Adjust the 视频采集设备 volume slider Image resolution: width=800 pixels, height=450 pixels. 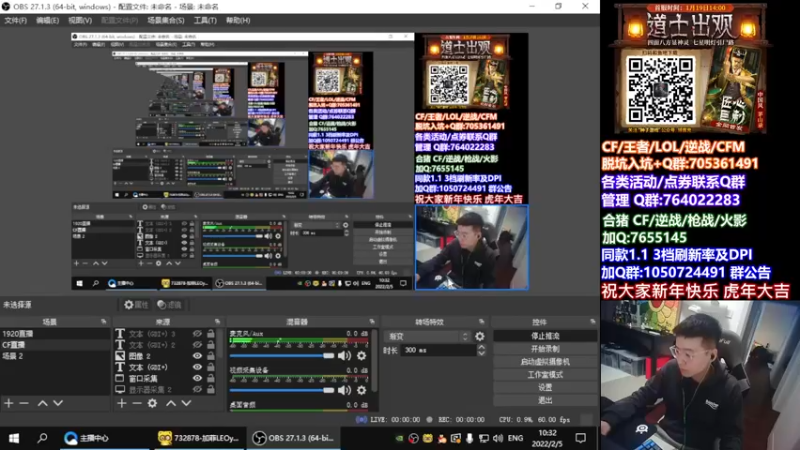(x=282, y=390)
